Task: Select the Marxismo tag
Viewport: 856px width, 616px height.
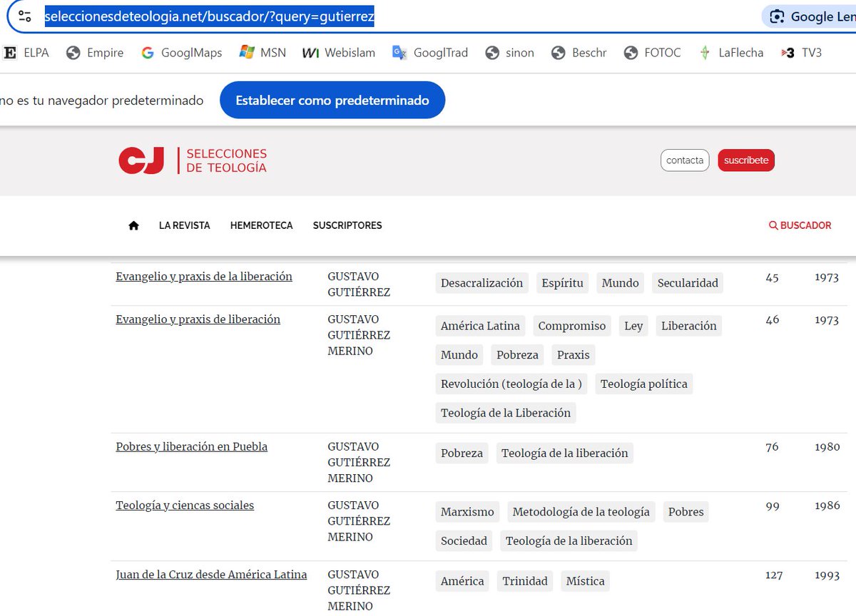Action: coord(467,512)
